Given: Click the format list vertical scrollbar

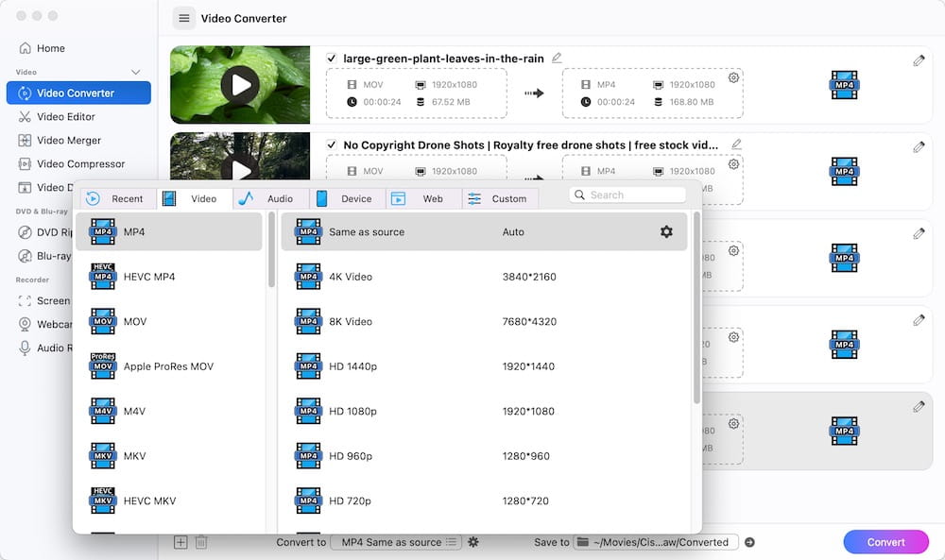Looking at the screenshot, I should tap(271, 249).
